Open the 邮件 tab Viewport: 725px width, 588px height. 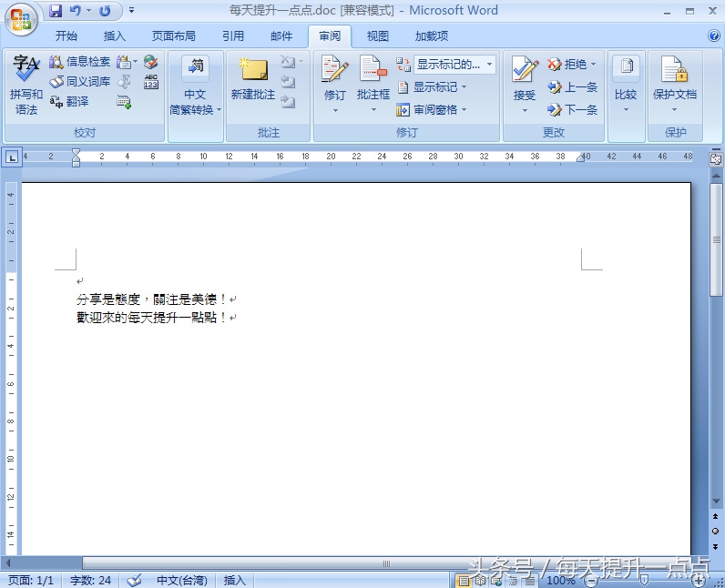(x=281, y=36)
